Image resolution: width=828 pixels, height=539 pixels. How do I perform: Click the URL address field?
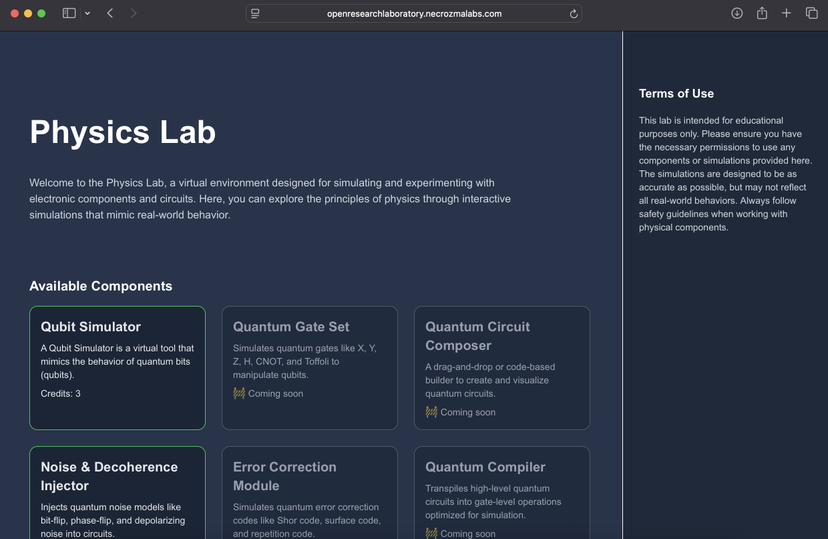click(414, 14)
